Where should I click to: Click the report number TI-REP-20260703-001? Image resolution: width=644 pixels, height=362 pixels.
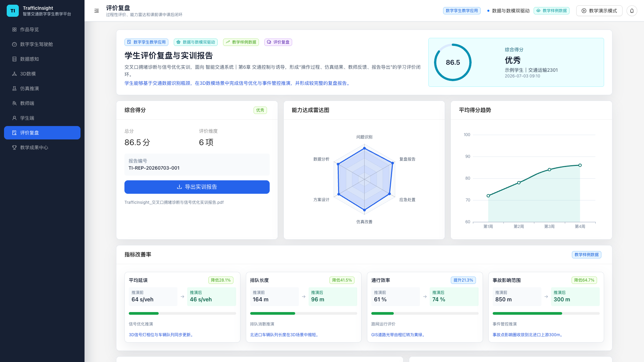click(x=154, y=168)
